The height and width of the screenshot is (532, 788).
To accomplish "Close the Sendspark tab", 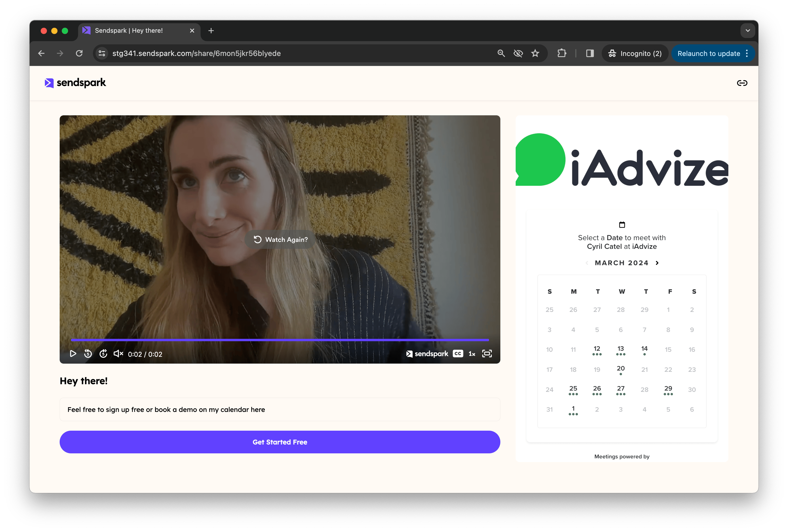I will pyautogui.click(x=192, y=31).
